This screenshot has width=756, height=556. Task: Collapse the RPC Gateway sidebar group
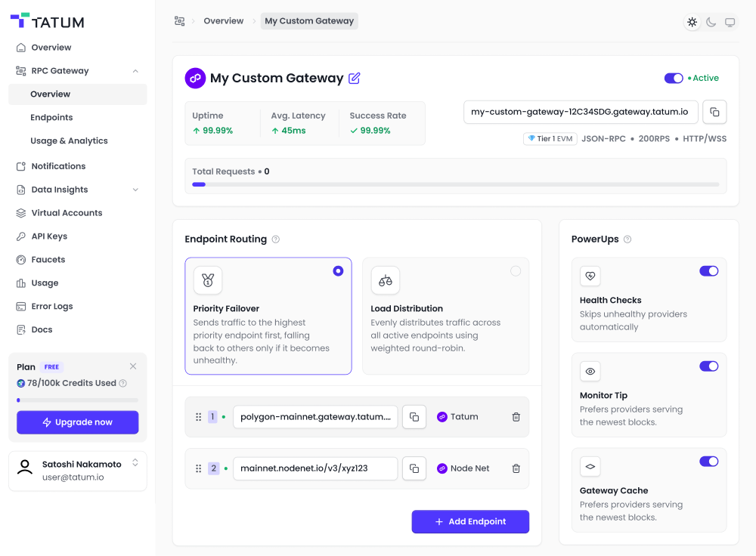coord(135,70)
